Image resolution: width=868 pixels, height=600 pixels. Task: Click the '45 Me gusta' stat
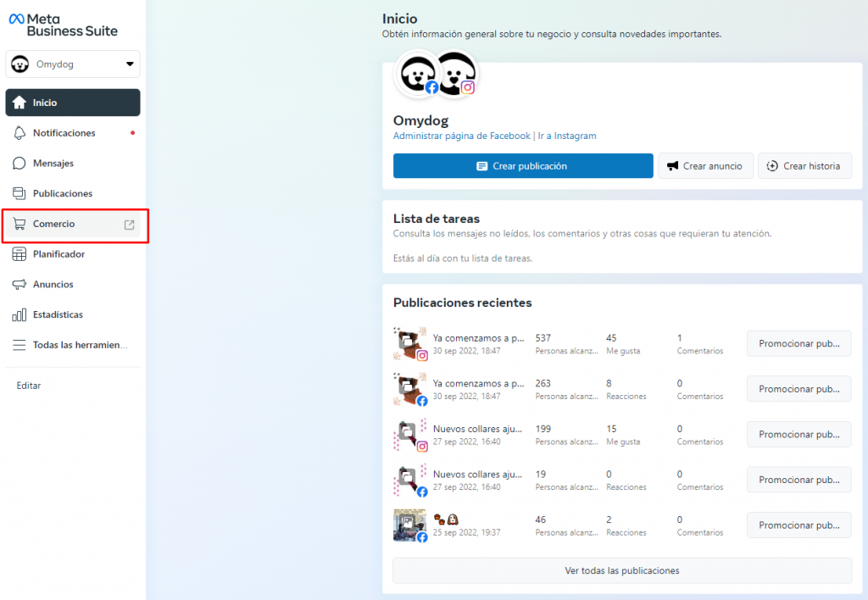coord(623,344)
